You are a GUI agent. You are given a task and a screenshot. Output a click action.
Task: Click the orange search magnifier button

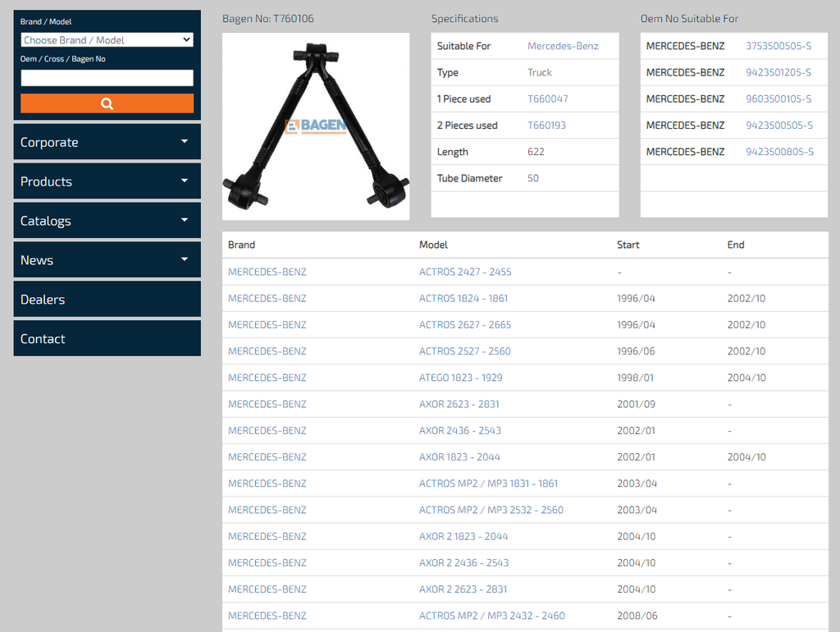click(107, 103)
